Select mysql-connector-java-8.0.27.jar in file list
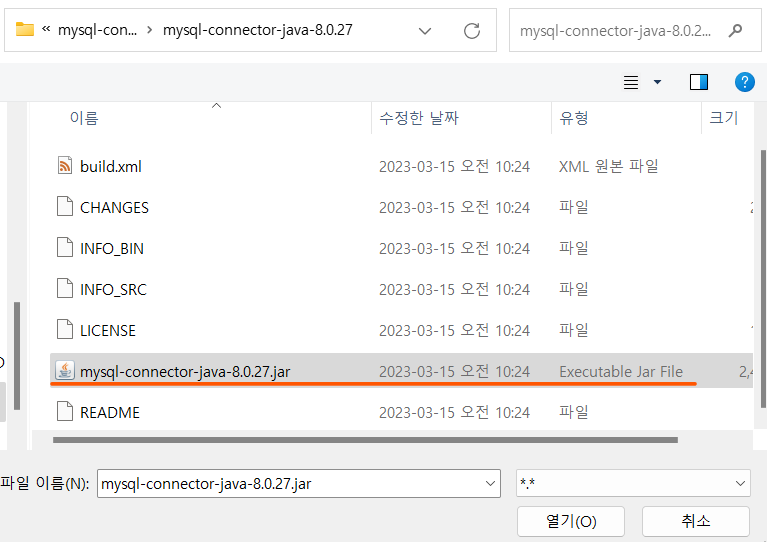This screenshot has width=767, height=542. pos(185,372)
